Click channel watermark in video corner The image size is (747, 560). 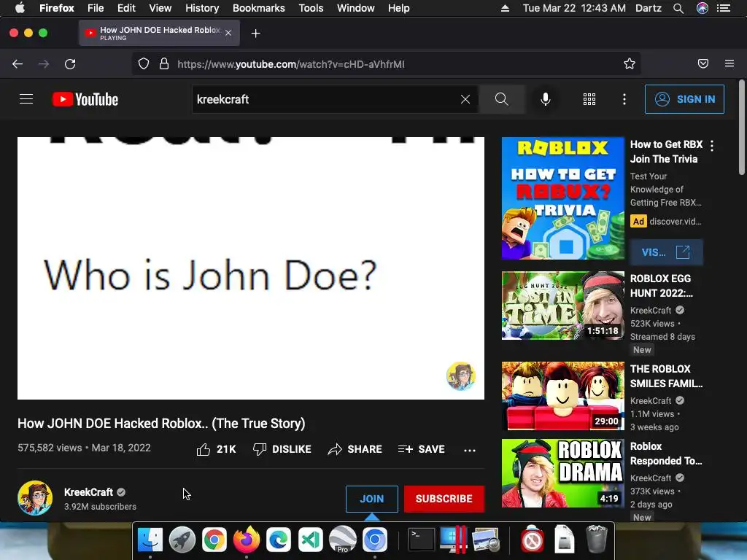click(461, 376)
